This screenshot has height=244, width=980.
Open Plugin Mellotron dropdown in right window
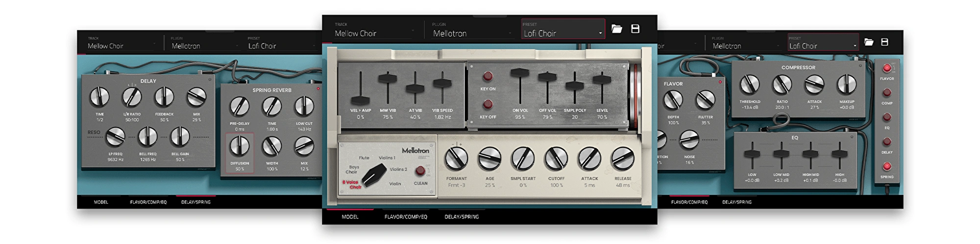pyautogui.click(x=746, y=43)
